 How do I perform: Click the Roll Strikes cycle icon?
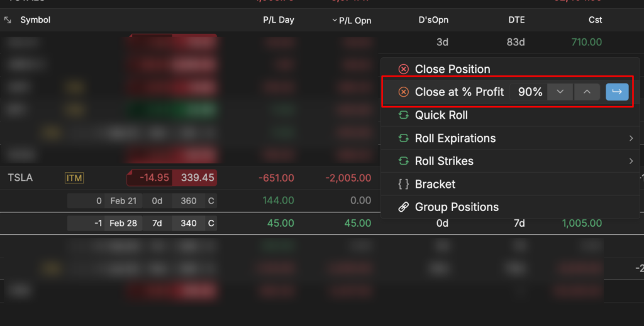pyautogui.click(x=404, y=161)
